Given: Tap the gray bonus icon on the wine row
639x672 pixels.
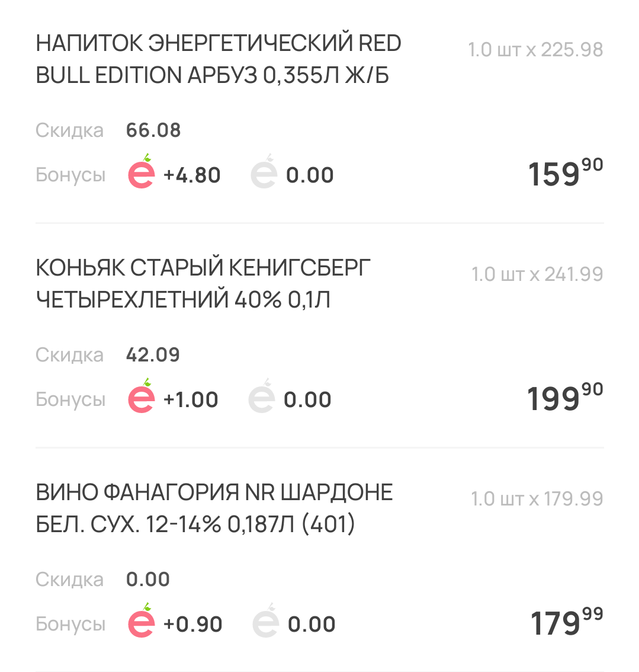Looking at the screenshot, I should pos(265,620).
